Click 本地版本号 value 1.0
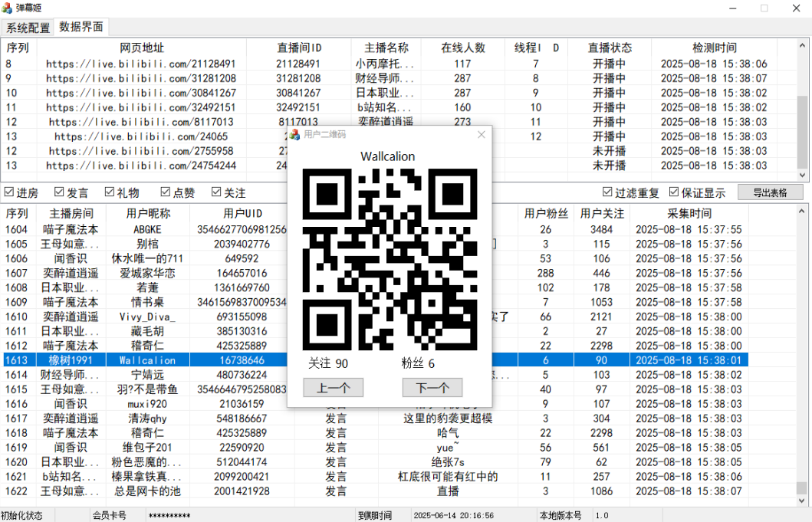 (x=602, y=515)
